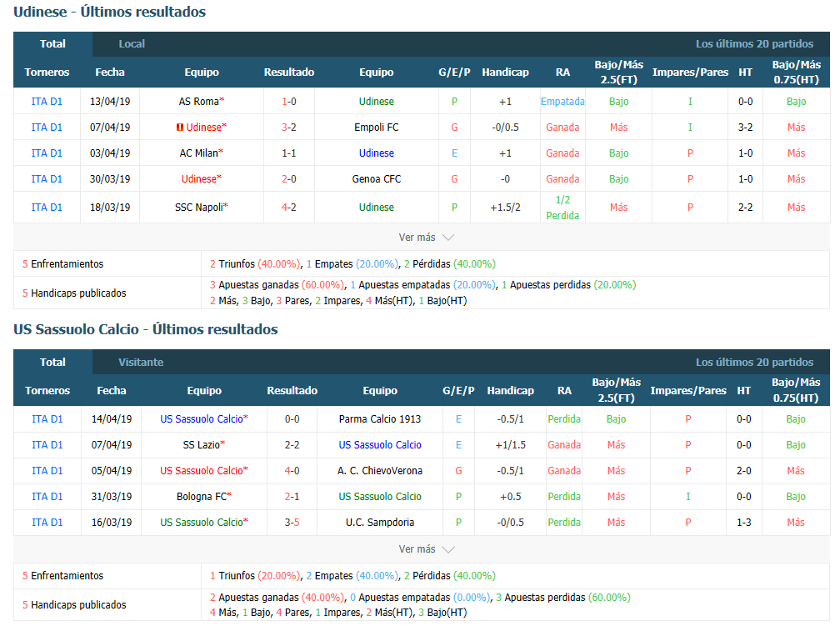Click US Sassuolo Calcio - Últimos resultados heading

146,329
